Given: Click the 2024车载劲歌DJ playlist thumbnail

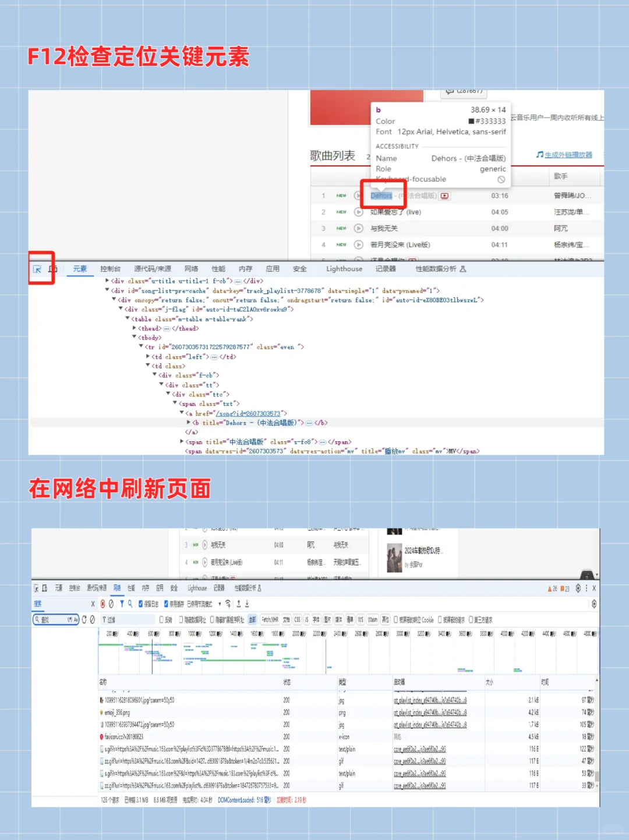Looking at the screenshot, I should tap(394, 557).
